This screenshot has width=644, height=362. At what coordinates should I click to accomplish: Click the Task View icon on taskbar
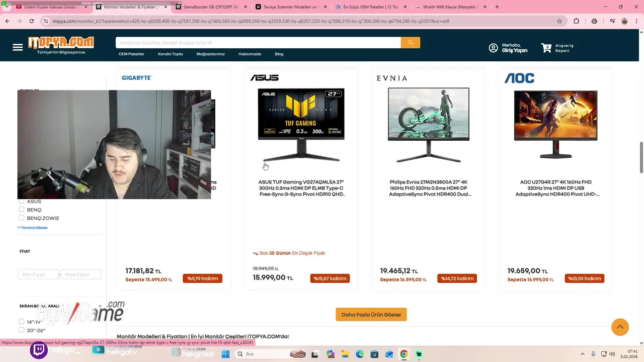[x=314, y=354]
